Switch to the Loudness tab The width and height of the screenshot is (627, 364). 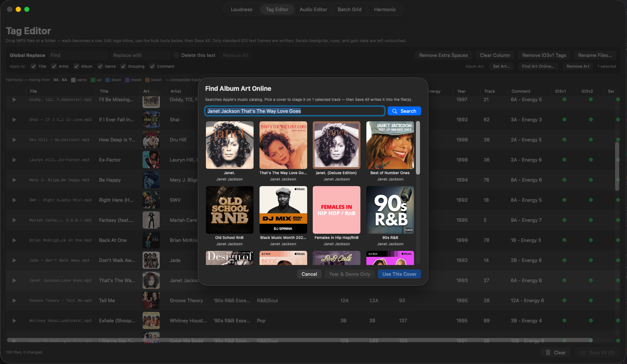click(x=242, y=9)
